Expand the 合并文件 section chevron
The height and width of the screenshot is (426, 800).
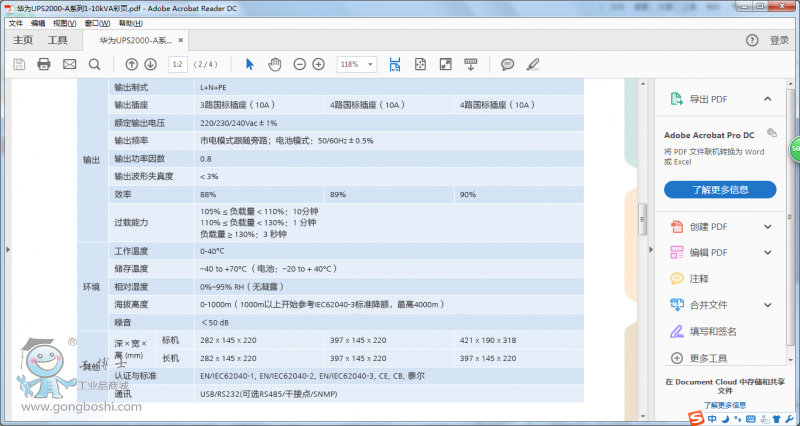[x=768, y=305]
